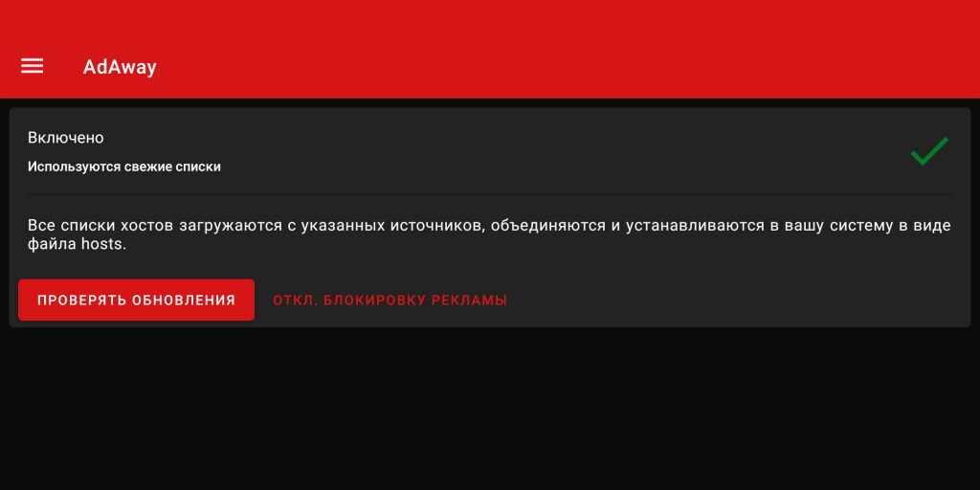
Task: Click the word источников in the description
Action: [436, 226]
